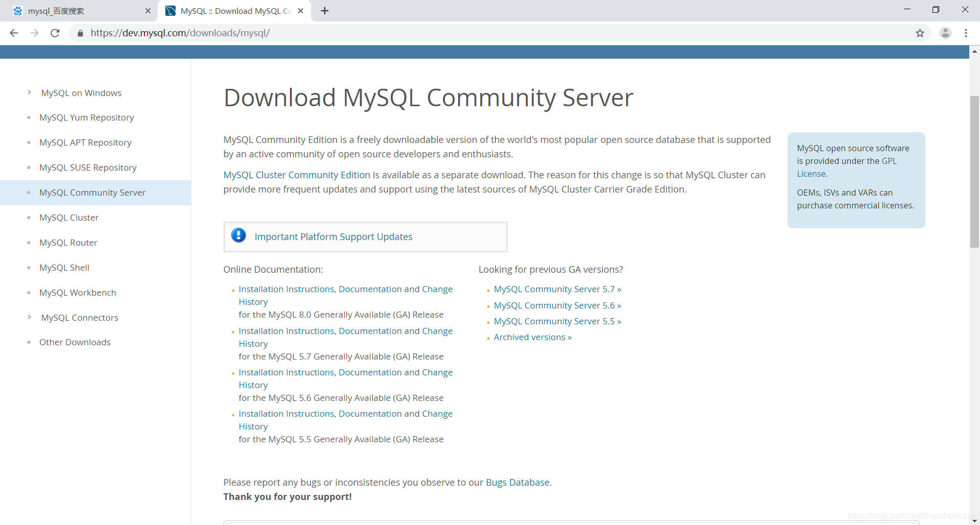
Task: Open the Chrome three-dot menu
Action: point(966,33)
